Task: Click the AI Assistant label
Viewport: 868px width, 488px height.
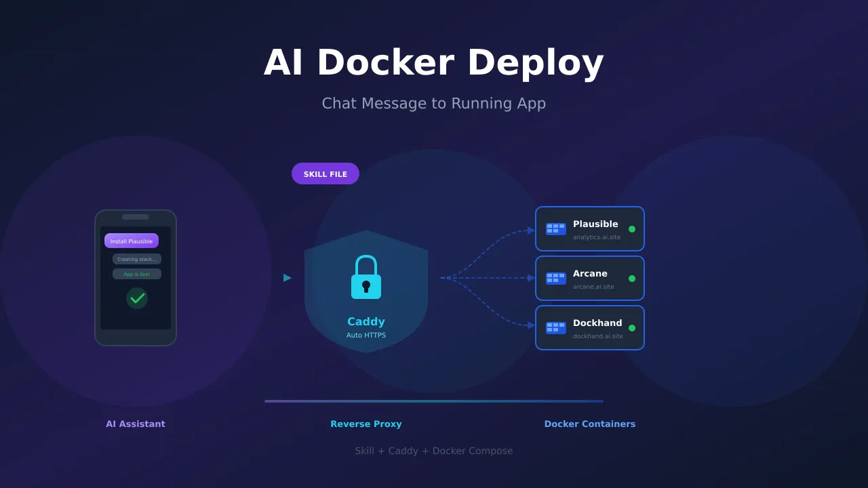Action: (x=136, y=424)
